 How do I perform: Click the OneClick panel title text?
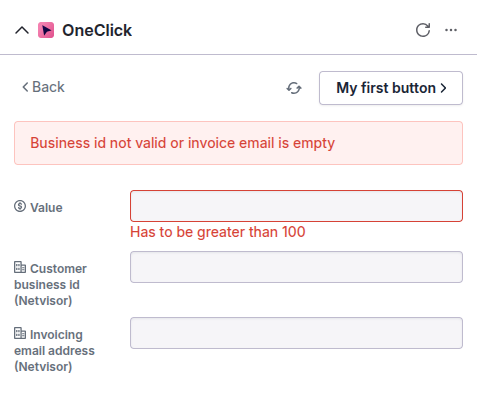[97, 30]
